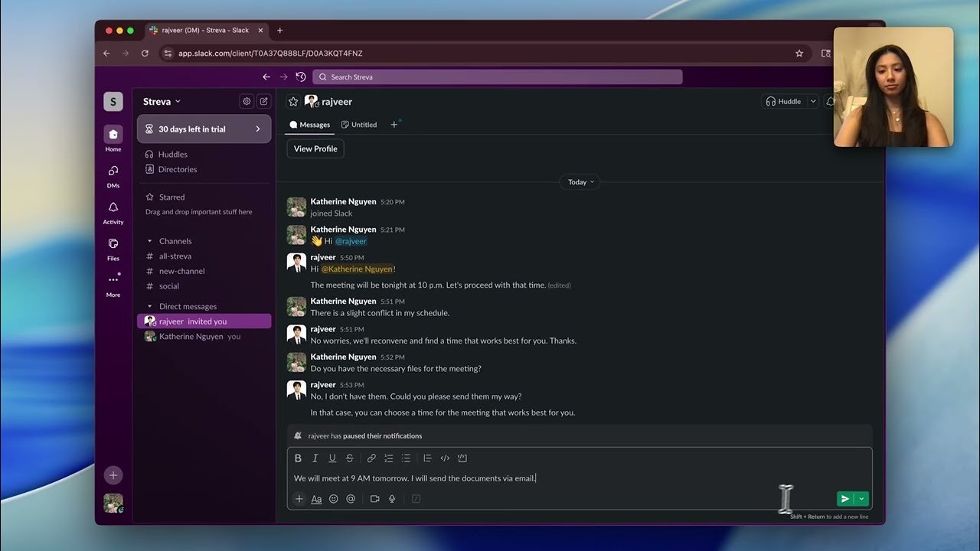
Task: Toggle the Aa formatting toolbar visibility
Action: [316, 499]
